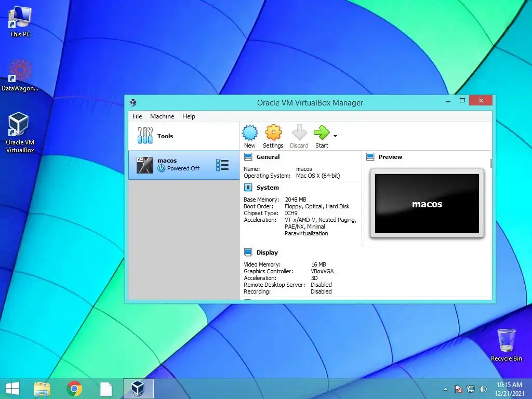532x399 pixels.
Task: Expand the Start button dropdown arrow
Action: (x=335, y=136)
